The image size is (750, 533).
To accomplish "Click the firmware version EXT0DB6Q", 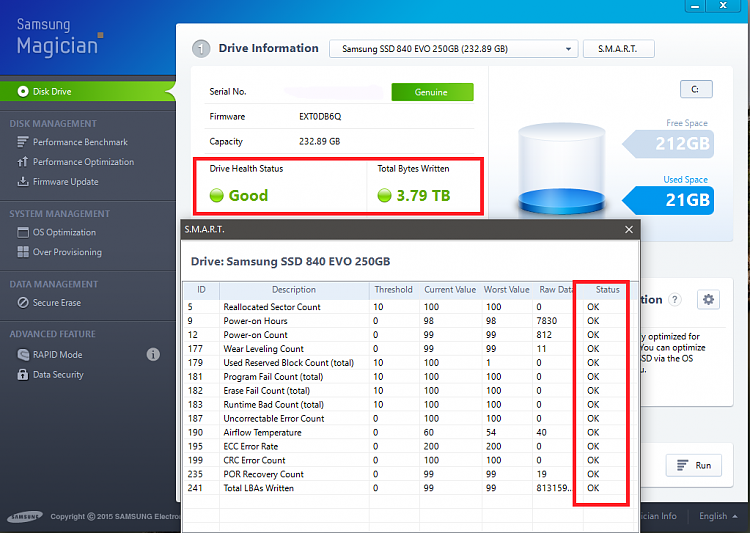I will click(x=320, y=117).
